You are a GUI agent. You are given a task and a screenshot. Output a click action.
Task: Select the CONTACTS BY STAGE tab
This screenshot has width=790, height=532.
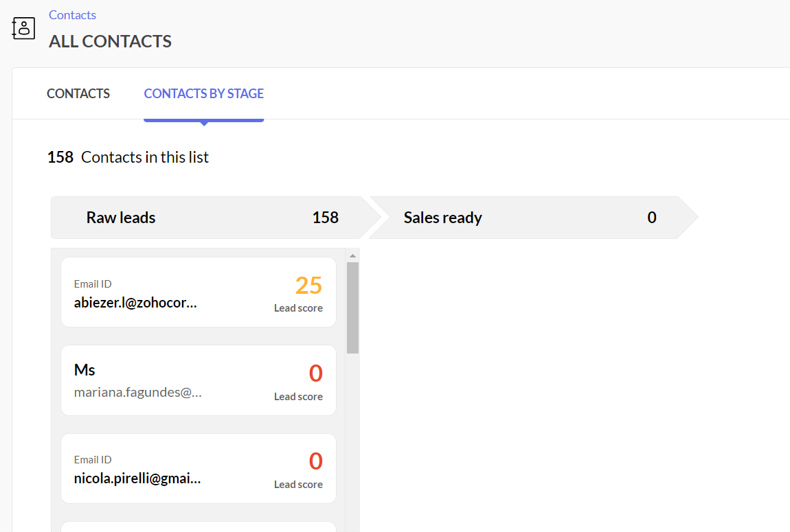[x=203, y=94]
